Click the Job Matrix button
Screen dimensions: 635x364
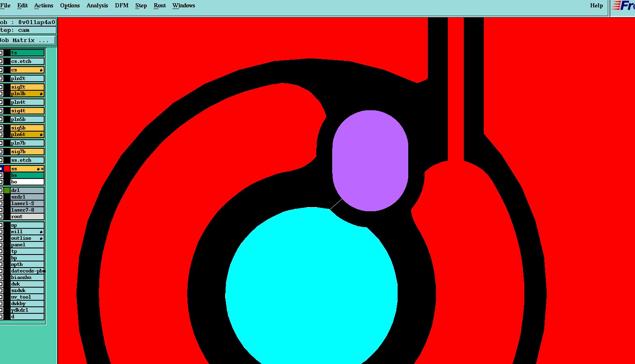27,40
